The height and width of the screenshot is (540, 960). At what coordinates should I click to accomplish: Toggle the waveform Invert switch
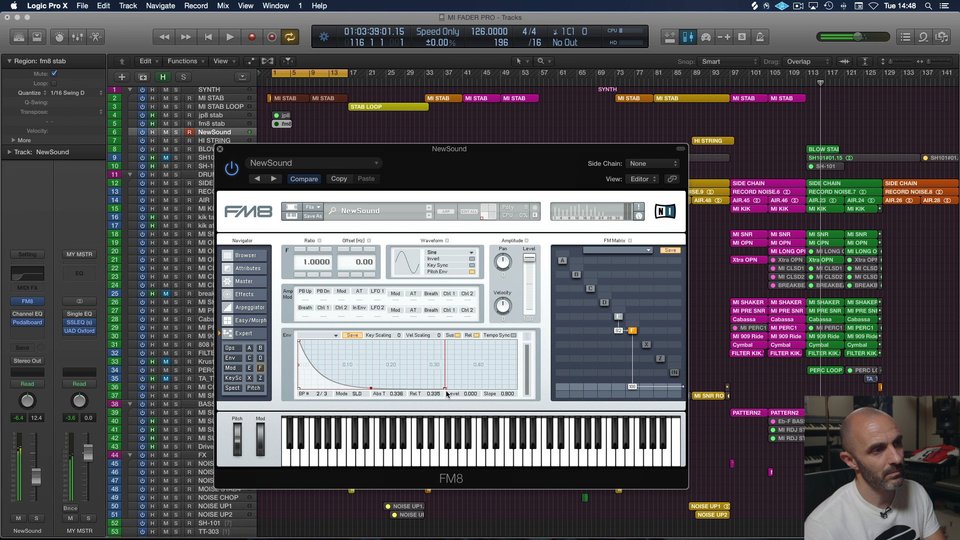pos(471,259)
